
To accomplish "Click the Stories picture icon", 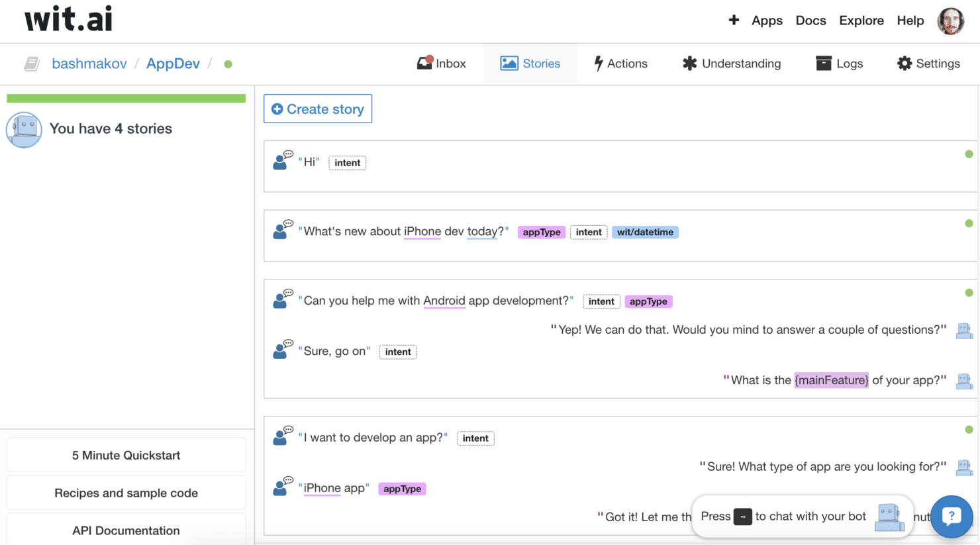I will 509,63.
